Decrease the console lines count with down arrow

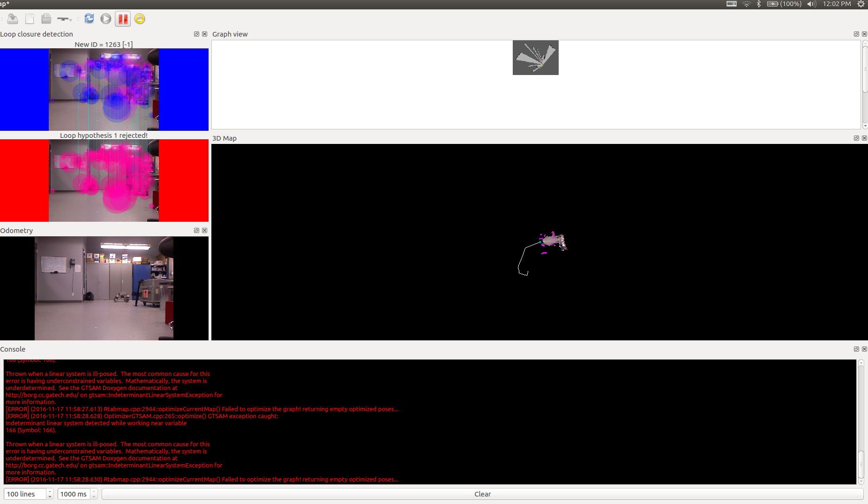(50, 496)
